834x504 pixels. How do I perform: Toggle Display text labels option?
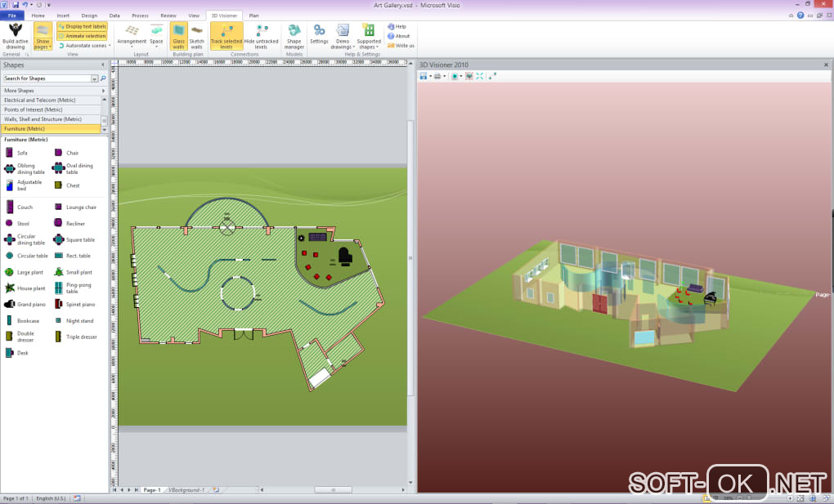(x=82, y=26)
